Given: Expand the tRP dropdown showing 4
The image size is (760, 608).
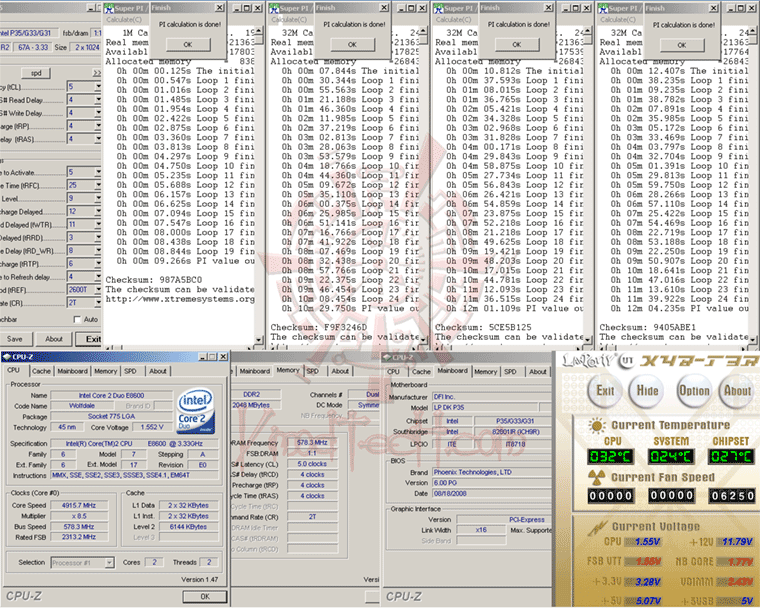Looking at the screenshot, I should 97,126.
